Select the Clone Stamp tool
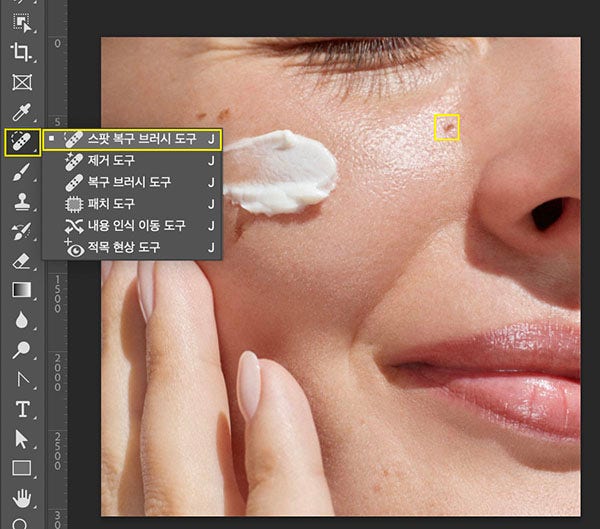 21,201
